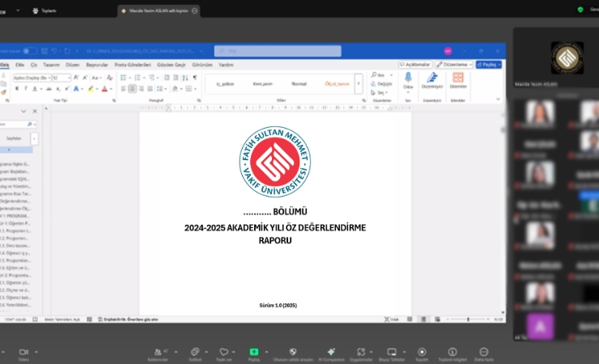The width and height of the screenshot is (599, 364).
Task: Apply red font color
Action: [x=104, y=88]
